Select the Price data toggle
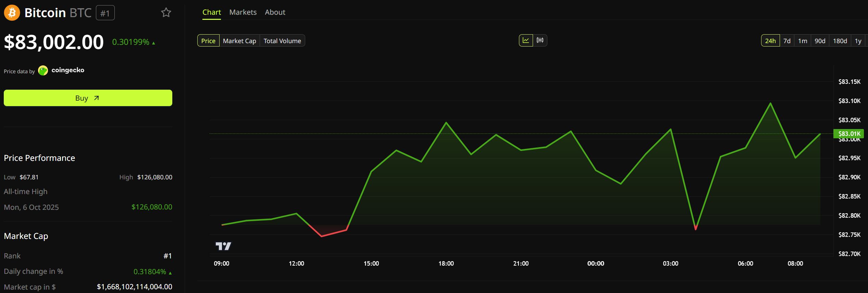868x293 pixels. pos(208,41)
